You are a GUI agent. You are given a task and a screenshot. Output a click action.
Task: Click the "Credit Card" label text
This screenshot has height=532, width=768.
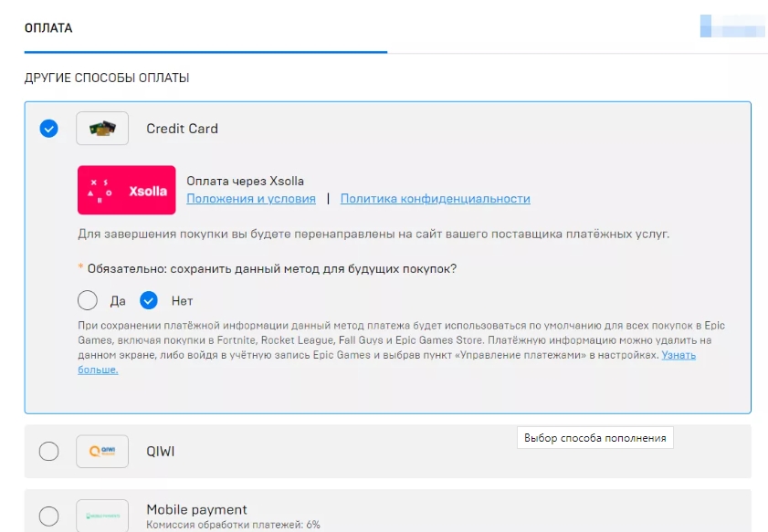[x=182, y=129]
